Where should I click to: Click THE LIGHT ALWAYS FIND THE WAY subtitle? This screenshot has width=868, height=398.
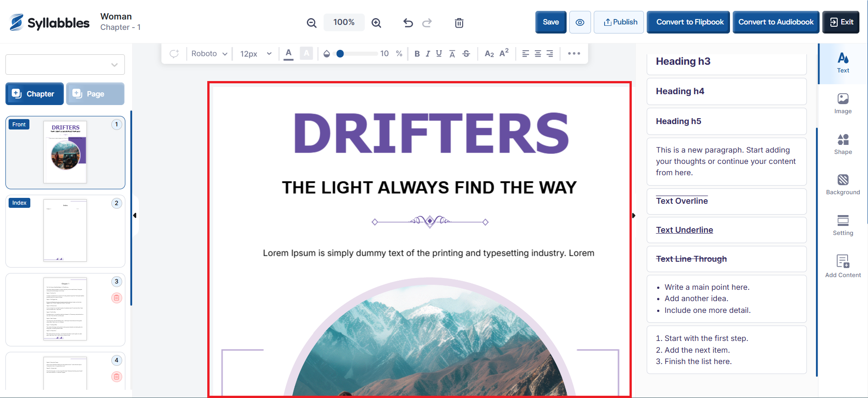point(429,187)
